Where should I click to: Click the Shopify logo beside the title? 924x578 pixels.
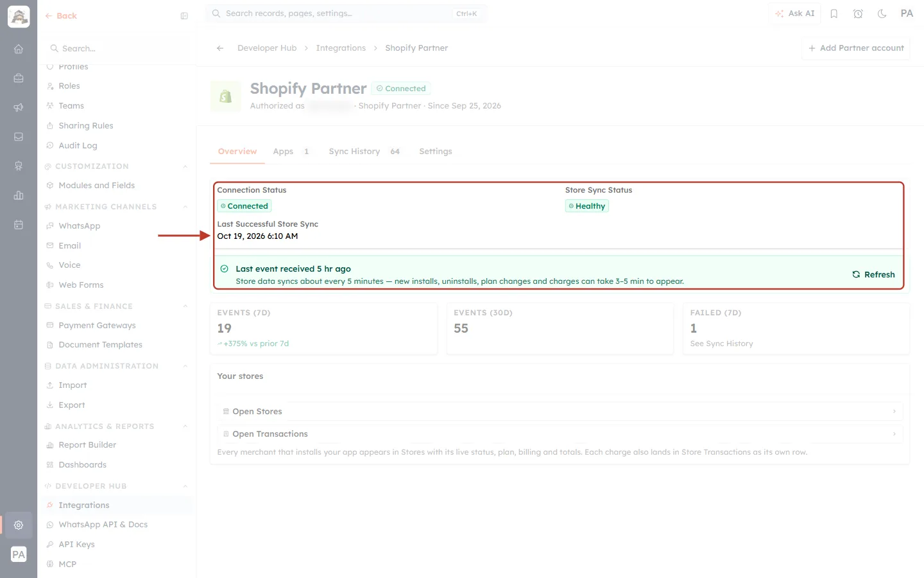[x=226, y=96]
